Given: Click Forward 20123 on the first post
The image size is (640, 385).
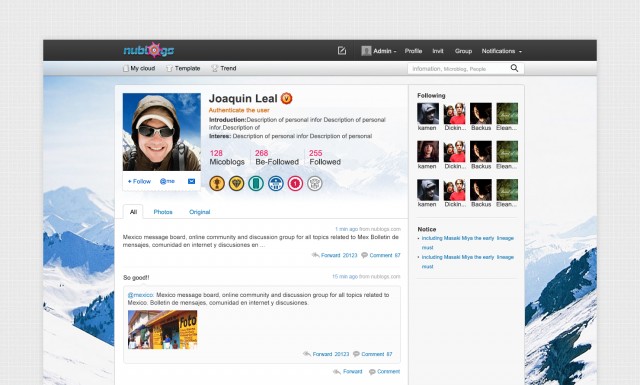Looking at the screenshot, I should click(x=335, y=255).
